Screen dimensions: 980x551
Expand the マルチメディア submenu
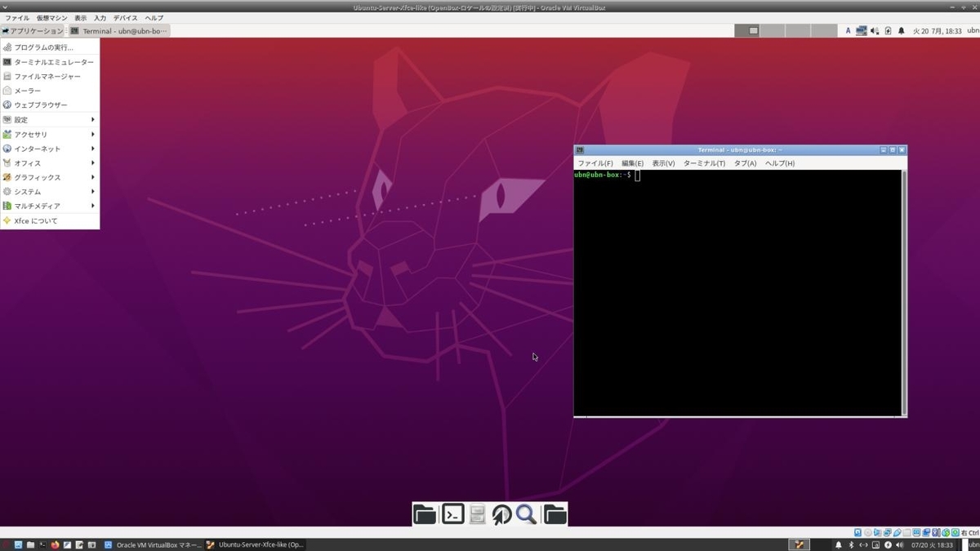[50, 206]
